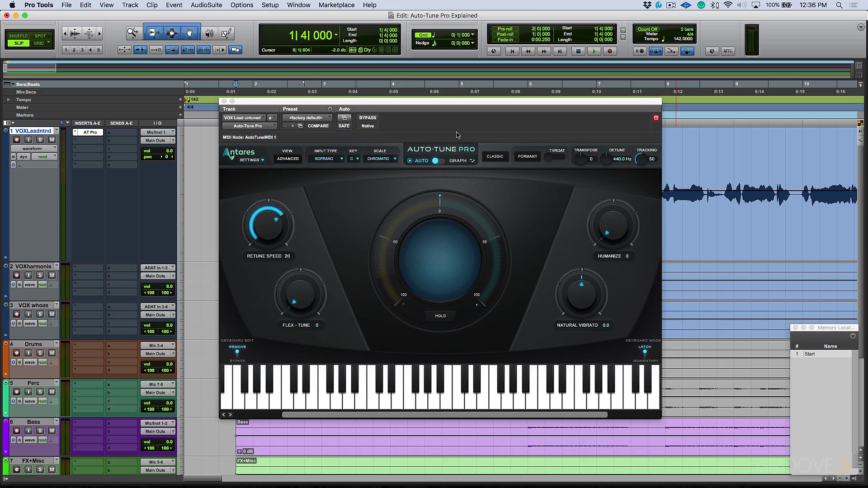Open the Scale Chromatic dropdown
868x488 pixels.
(x=381, y=159)
